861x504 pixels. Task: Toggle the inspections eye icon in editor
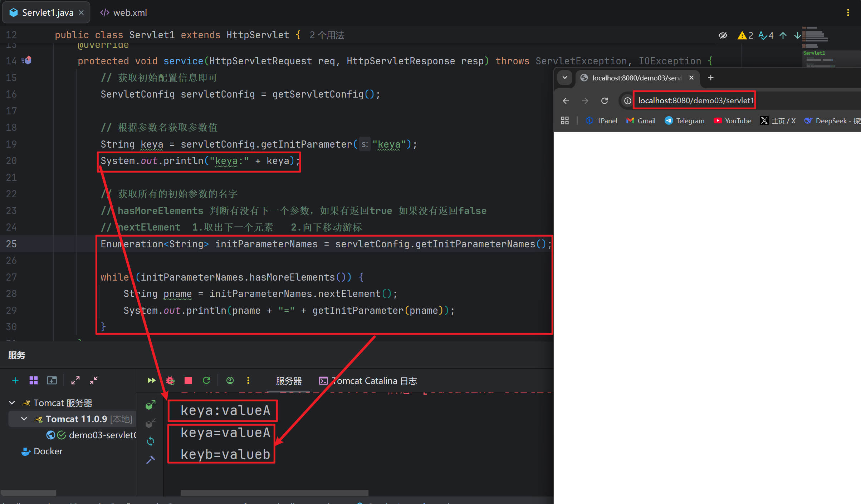pos(723,35)
